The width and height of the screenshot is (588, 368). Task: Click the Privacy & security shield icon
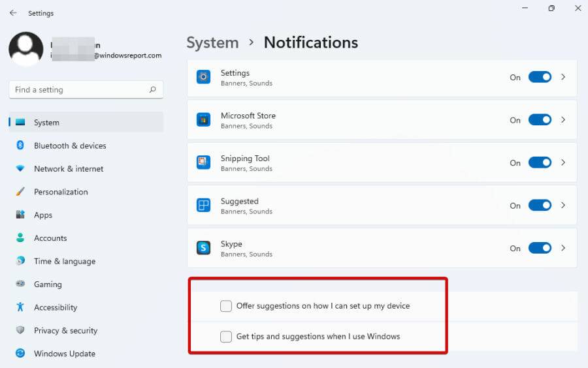click(20, 330)
